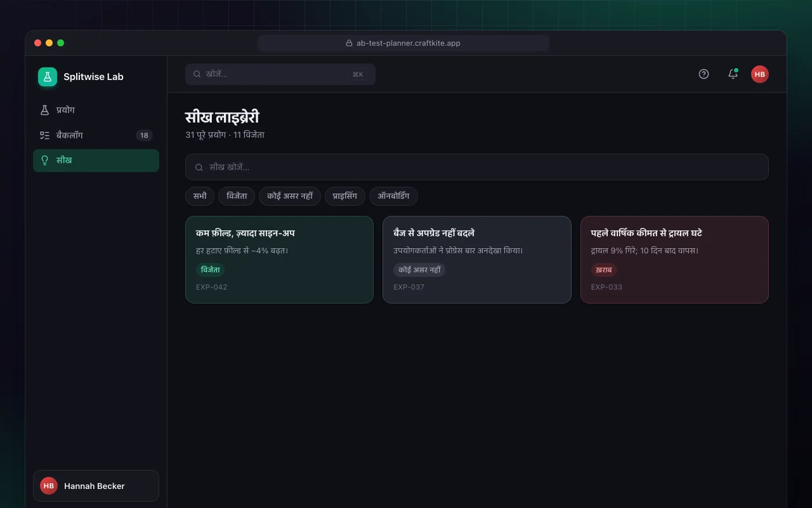
Task: Open notifications bell icon
Action: pyautogui.click(x=733, y=74)
